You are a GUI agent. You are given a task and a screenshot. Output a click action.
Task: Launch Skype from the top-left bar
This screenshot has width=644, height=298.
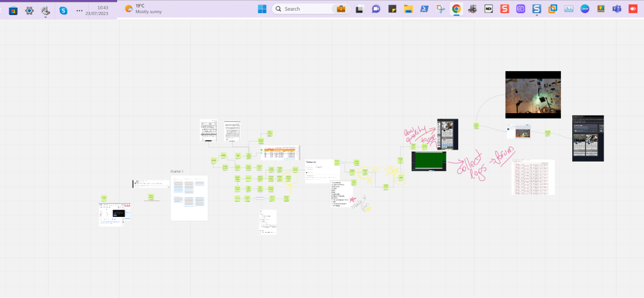point(63,11)
